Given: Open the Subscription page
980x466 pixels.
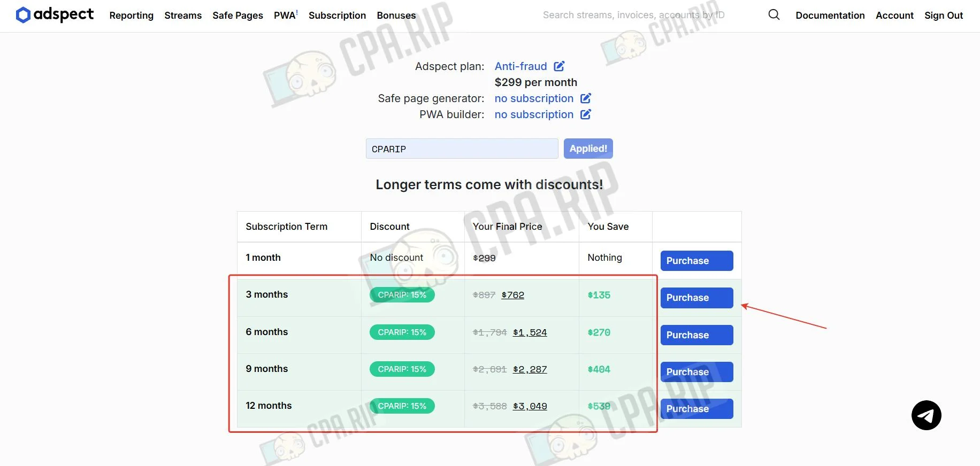Looking at the screenshot, I should point(337,15).
